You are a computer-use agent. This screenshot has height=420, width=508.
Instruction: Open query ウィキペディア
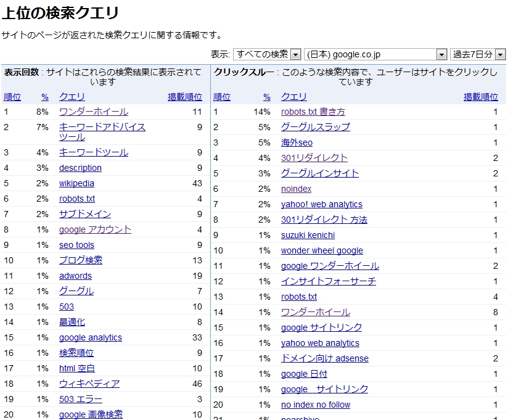pyautogui.click(x=89, y=384)
